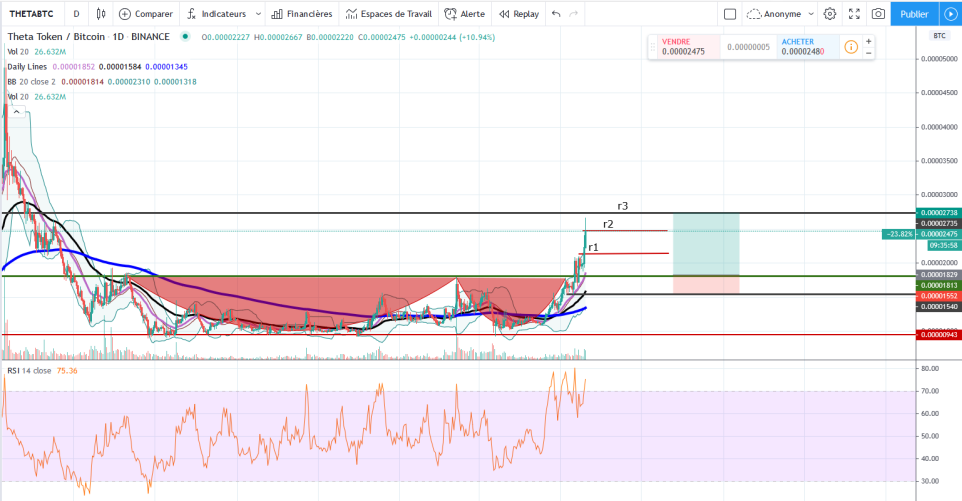
Task: Undo the last chart action
Action: [x=556, y=13]
